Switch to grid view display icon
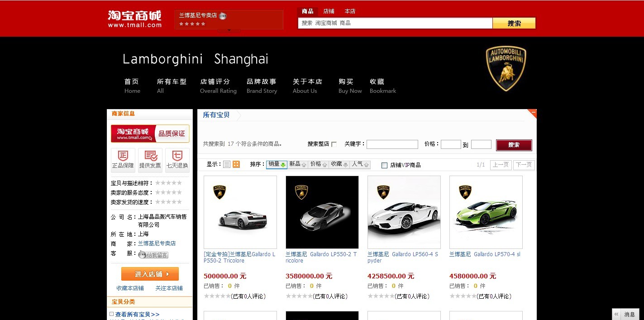The width and height of the screenshot is (644, 320). (236, 164)
